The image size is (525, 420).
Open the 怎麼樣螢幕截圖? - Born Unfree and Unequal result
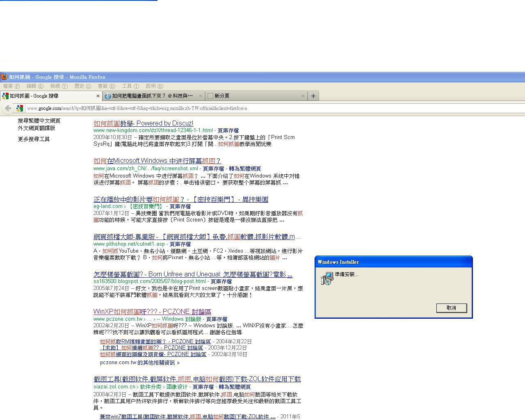(193, 274)
